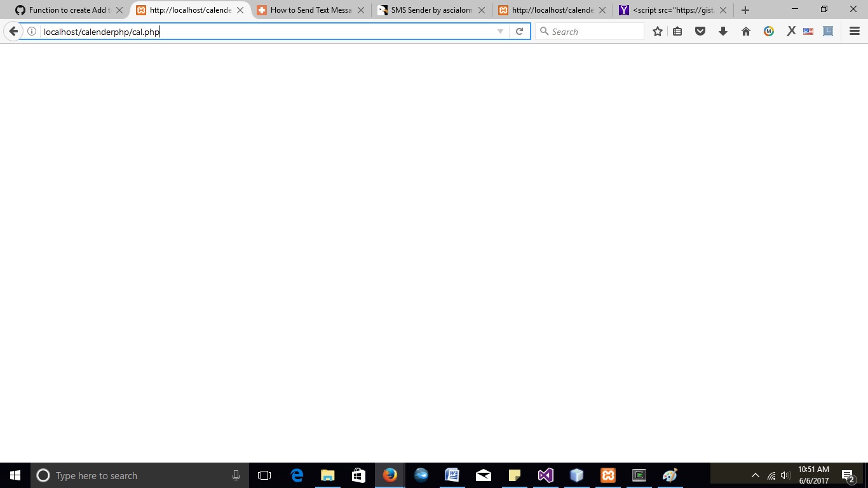The height and width of the screenshot is (488, 868).
Task: Open the address bar history dropdown arrow
Action: coord(500,32)
